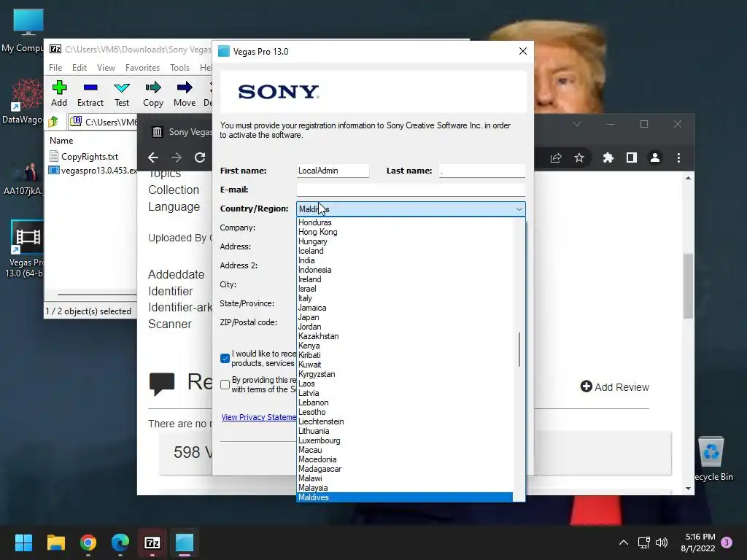Open the 7-Zip View menu

106,68
